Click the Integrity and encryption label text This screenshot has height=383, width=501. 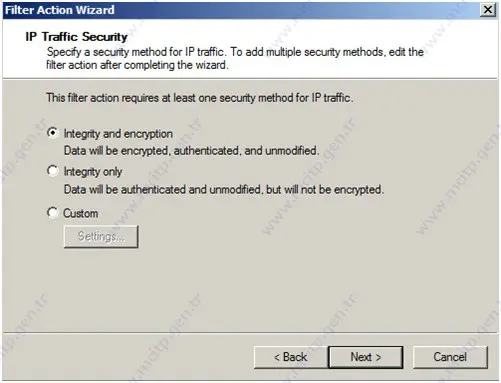(118, 134)
